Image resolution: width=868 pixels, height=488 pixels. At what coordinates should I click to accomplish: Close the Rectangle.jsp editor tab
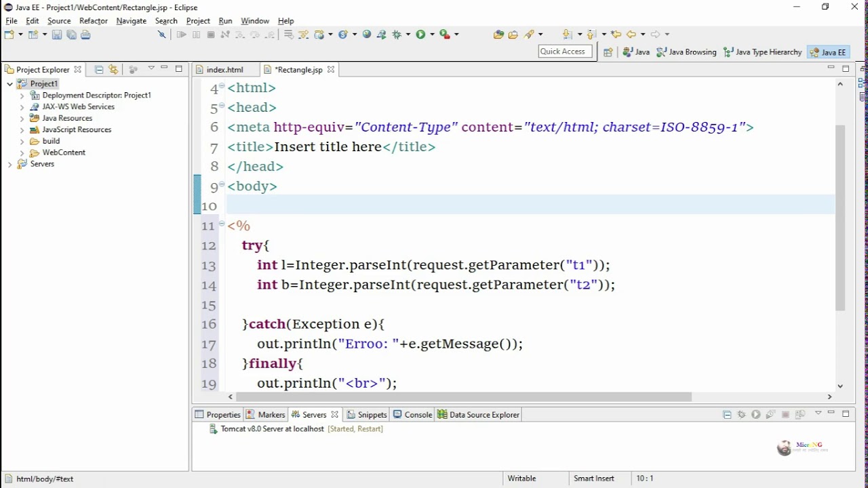pos(331,69)
